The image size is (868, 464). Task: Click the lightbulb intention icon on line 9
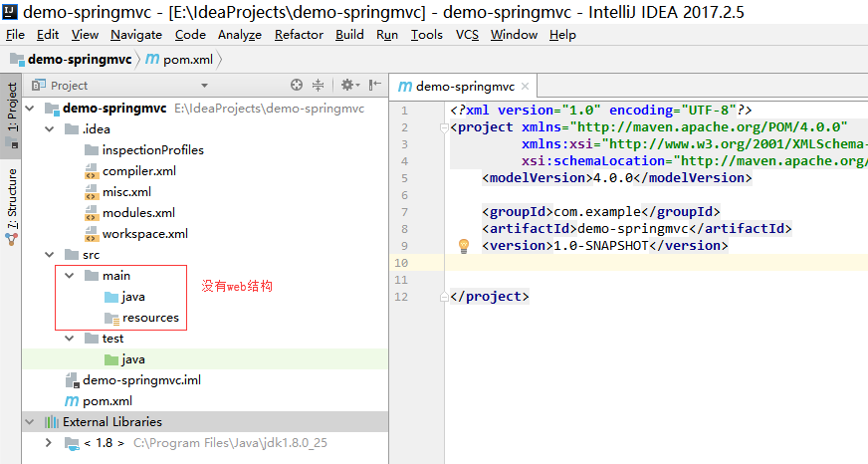[464, 246]
